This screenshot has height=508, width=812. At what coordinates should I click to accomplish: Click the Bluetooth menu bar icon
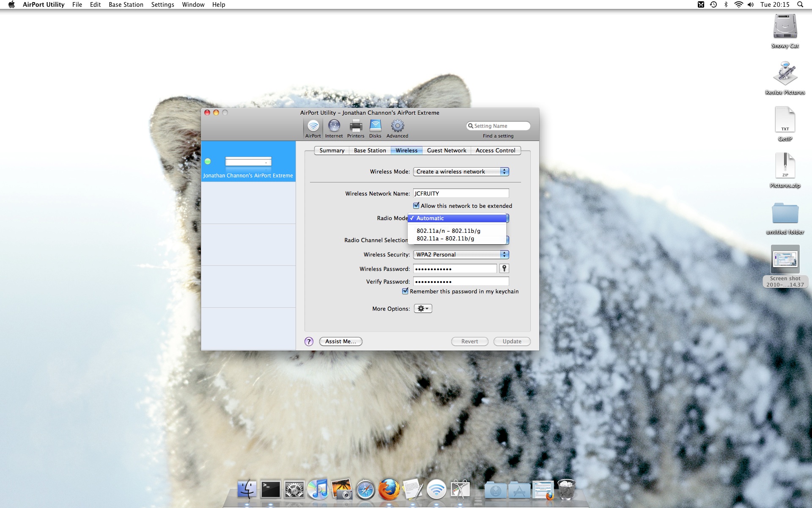click(x=726, y=5)
